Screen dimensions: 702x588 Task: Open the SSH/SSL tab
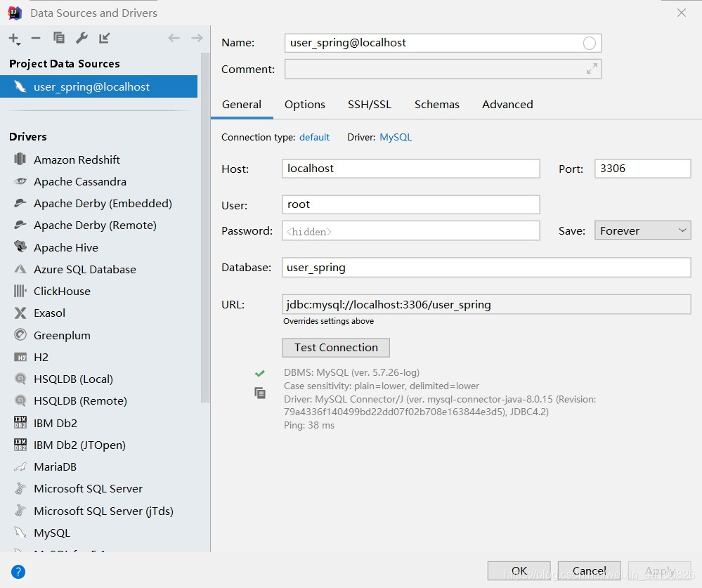click(370, 104)
